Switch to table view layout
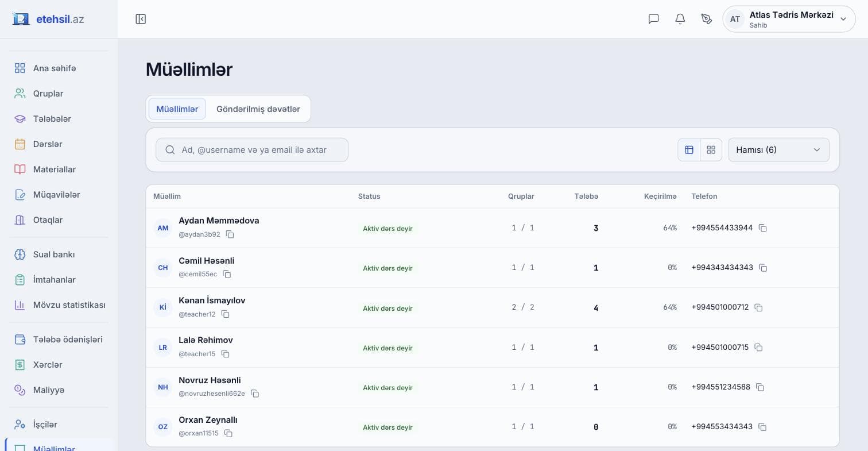Screen dimensions: 868x451 click(689, 150)
